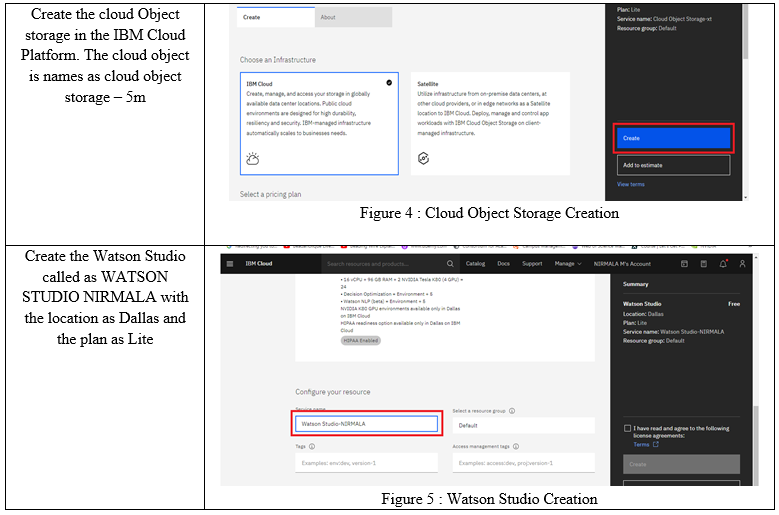779x515 pixels.
Task: Click the Figure 4 caption text
Action: (489, 213)
